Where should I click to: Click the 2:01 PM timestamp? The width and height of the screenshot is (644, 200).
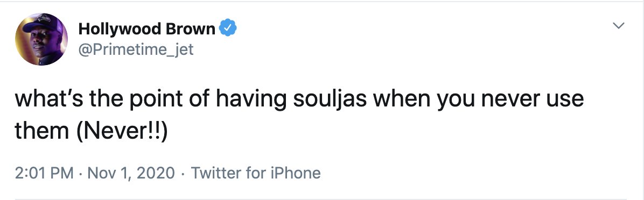(44, 173)
